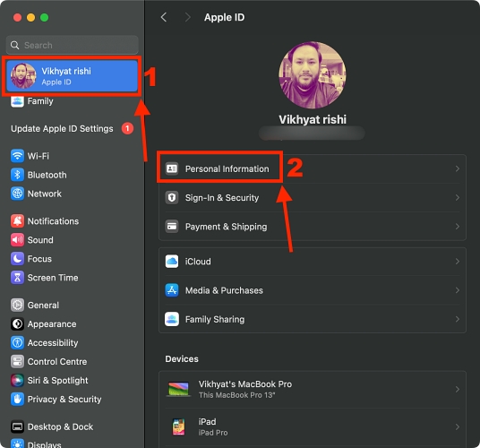
Task: Click the Notifications bell icon
Action: [17, 221]
